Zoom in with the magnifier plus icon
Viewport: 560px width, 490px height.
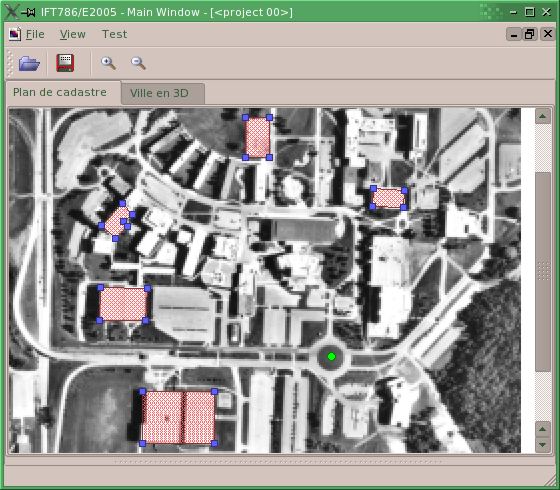pyautogui.click(x=108, y=63)
